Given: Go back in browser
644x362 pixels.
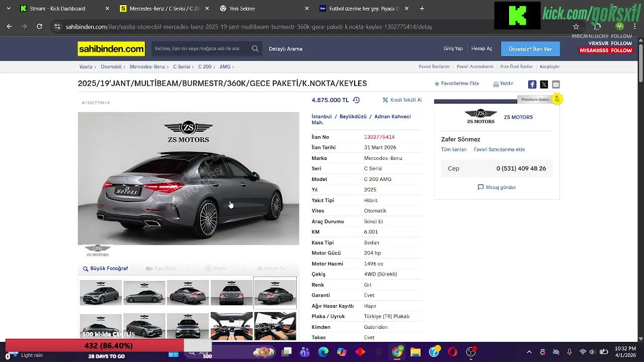Looking at the screenshot, I should [x=10, y=27].
